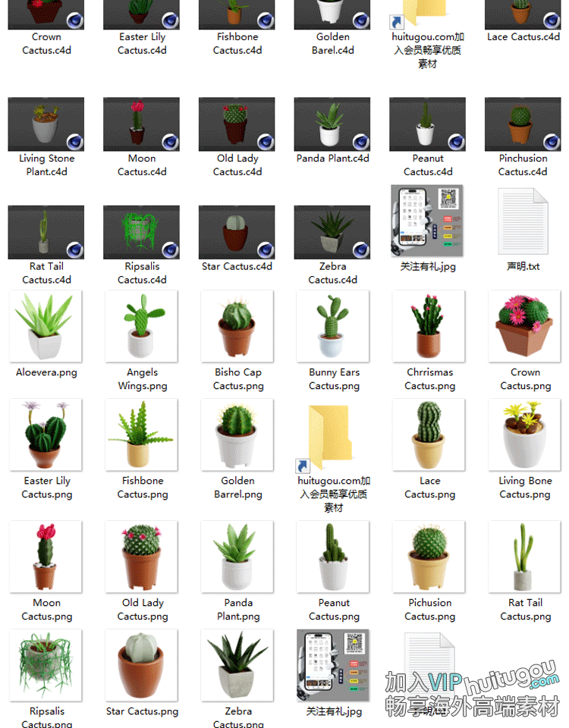Select the Crown Cactus.c4d file icon
Viewport: 569px width, 728px height.
(46, 14)
